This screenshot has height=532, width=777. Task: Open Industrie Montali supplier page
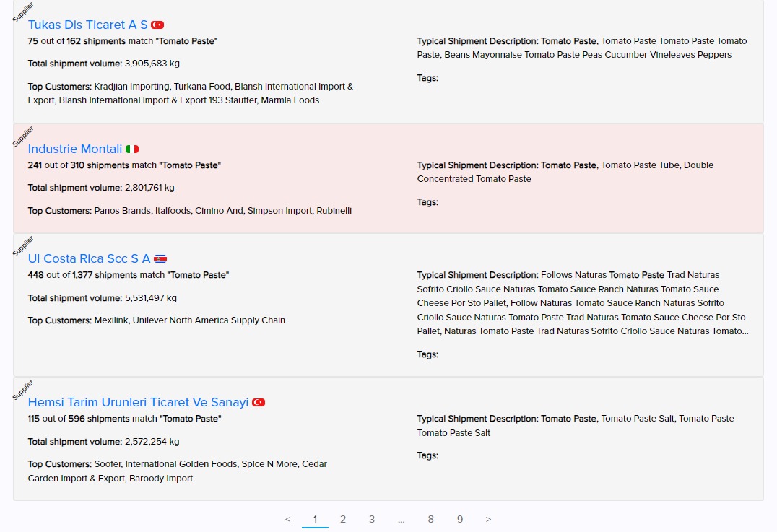(75, 149)
